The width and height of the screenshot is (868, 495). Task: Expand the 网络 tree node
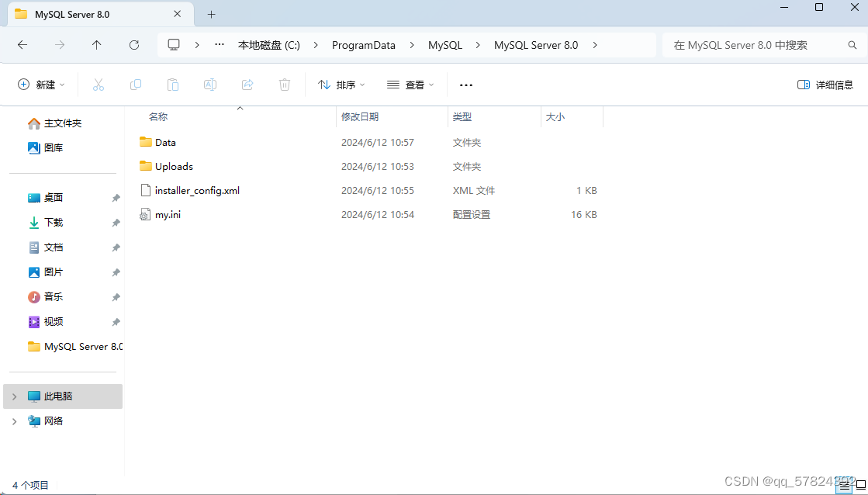coord(14,421)
